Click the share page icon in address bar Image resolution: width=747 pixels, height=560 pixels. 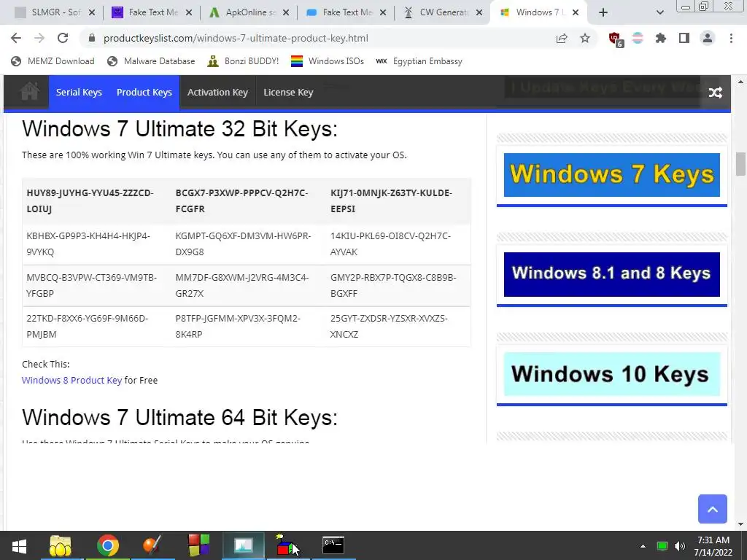click(x=562, y=38)
